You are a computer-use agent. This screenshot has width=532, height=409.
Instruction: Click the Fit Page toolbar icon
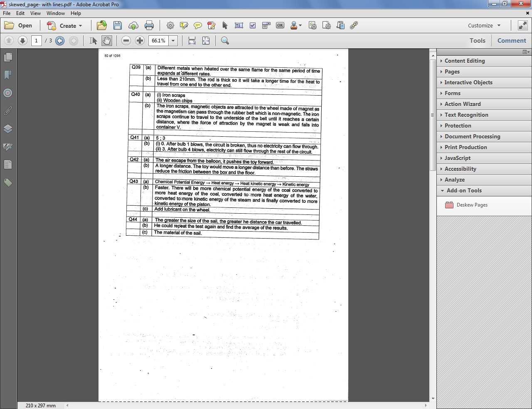pyautogui.click(x=206, y=41)
